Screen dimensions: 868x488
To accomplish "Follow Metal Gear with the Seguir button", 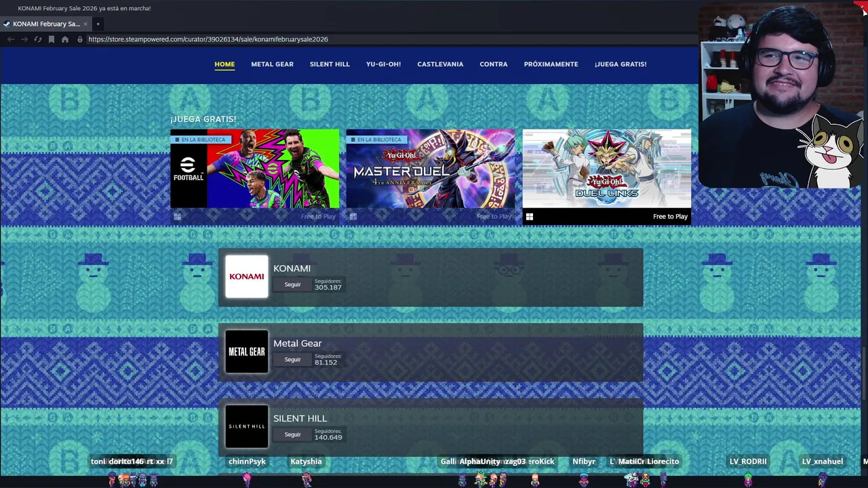I will pos(292,360).
